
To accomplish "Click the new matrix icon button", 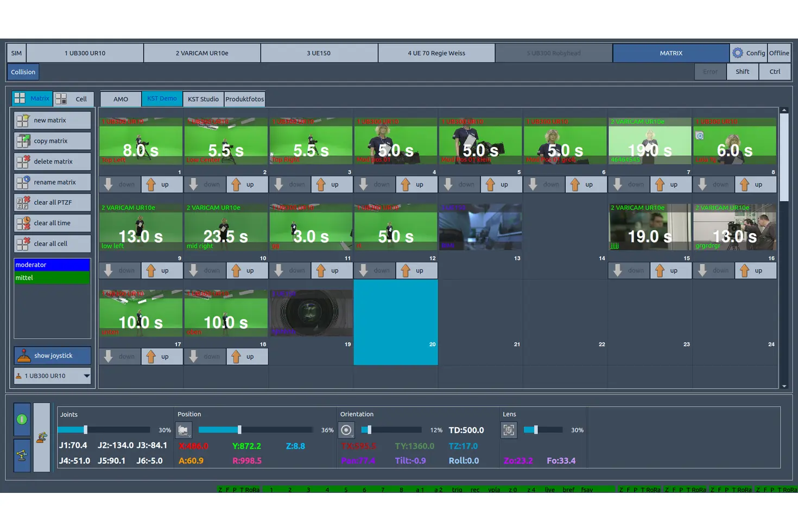I will 23,121.
